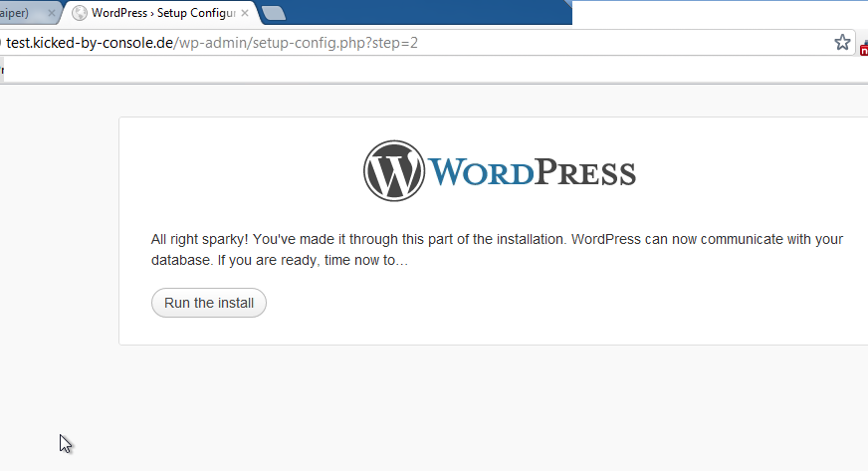Bookmark this page with the star icon
The height and width of the screenshot is (471, 868).
(842, 43)
